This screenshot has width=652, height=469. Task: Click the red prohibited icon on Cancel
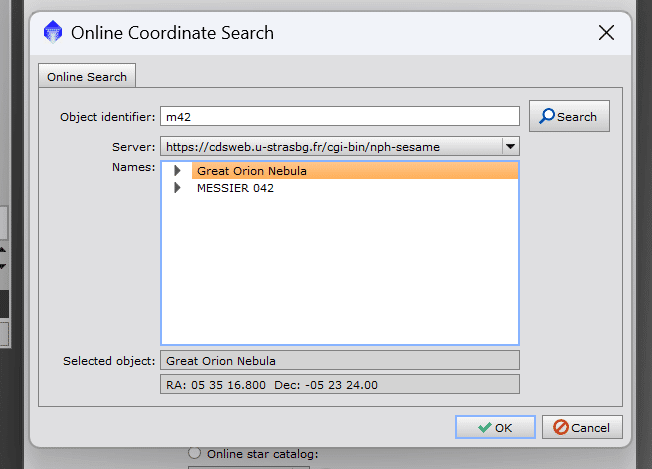click(x=561, y=427)
